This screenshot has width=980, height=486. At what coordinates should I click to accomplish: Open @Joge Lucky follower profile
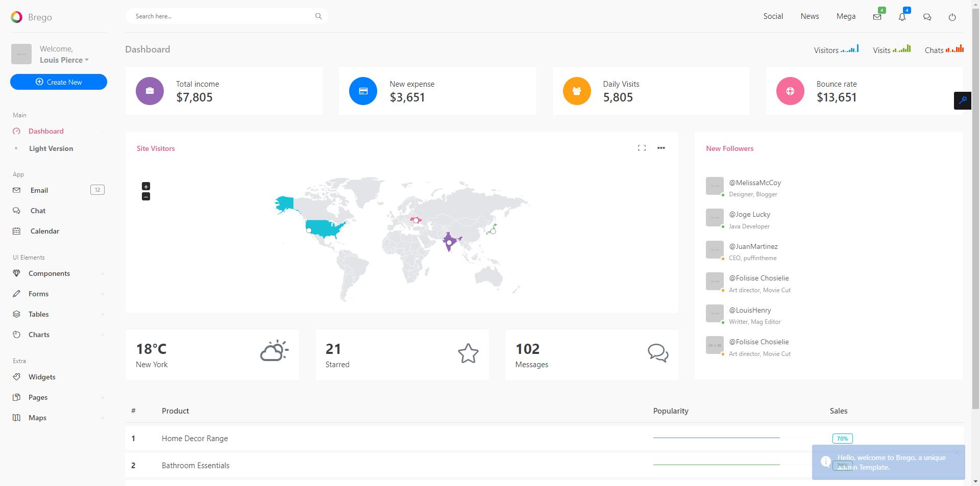click(x=749, y=214)
